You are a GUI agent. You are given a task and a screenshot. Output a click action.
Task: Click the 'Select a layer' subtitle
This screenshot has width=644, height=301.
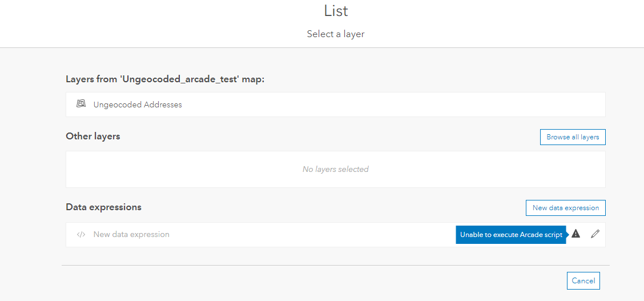point(336,34)
